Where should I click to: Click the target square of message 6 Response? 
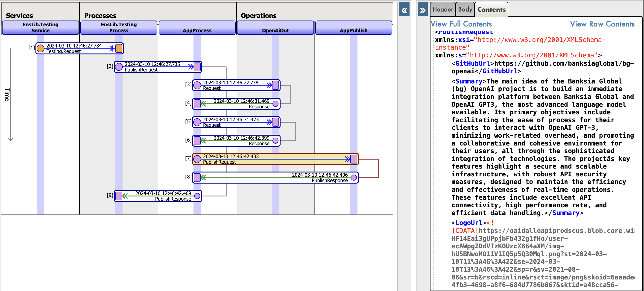click(197, 141)
